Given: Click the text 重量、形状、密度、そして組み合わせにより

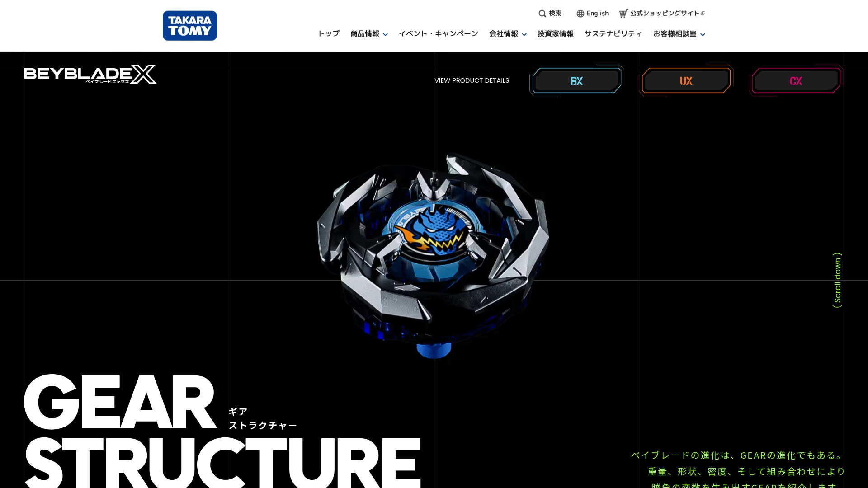Looking at the screenshot, I should pyautogui.click(x=746, y=472).
